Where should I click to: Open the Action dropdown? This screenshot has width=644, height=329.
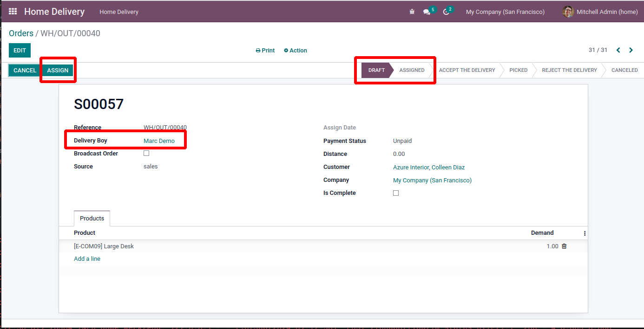pyautogui.click(x=296, y=51)
